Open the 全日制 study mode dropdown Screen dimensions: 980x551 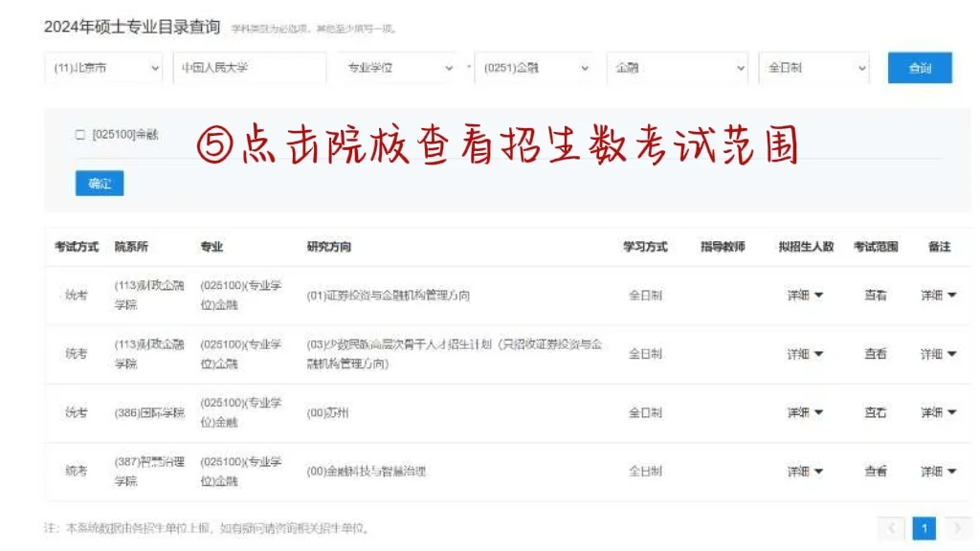pos(813,67)
